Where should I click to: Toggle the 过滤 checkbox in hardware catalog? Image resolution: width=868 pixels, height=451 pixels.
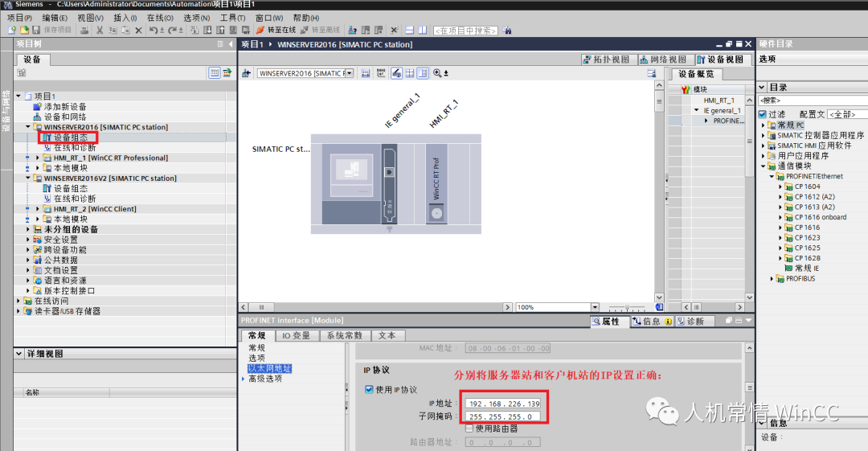click(762, 114)
